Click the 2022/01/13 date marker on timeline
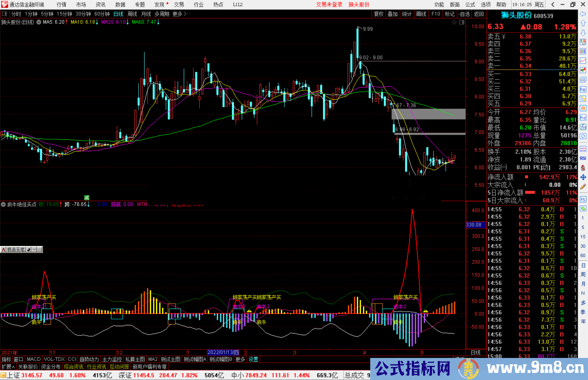This screenshot has height=380, width=588. point(223,352)
